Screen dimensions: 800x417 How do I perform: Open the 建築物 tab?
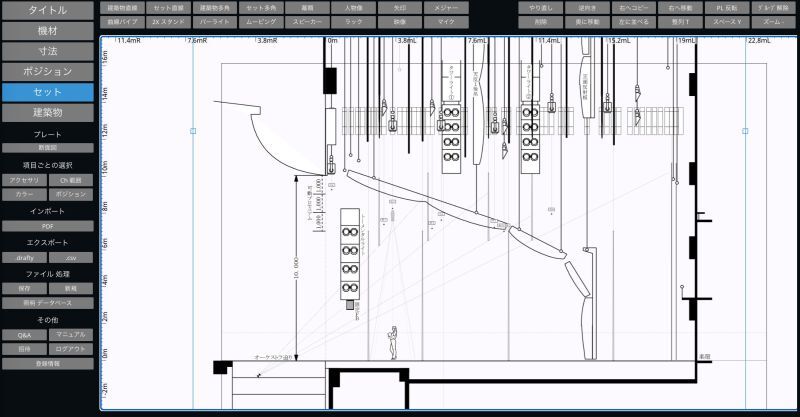click(48, 112)
